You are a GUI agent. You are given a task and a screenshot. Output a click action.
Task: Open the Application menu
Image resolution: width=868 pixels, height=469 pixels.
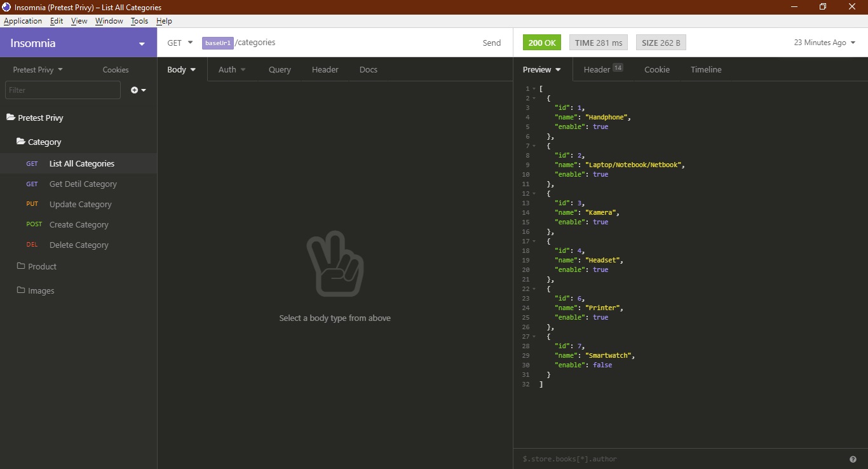point(23,21)
